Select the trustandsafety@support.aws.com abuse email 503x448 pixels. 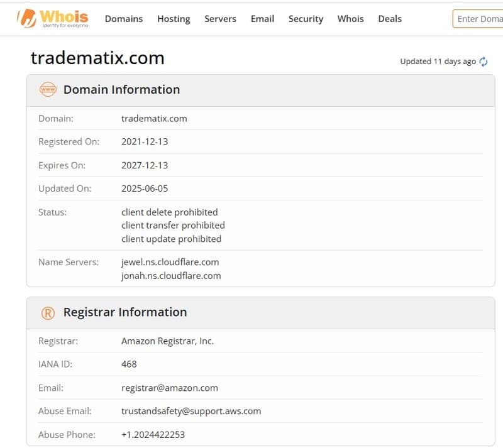tap(191, 411)
